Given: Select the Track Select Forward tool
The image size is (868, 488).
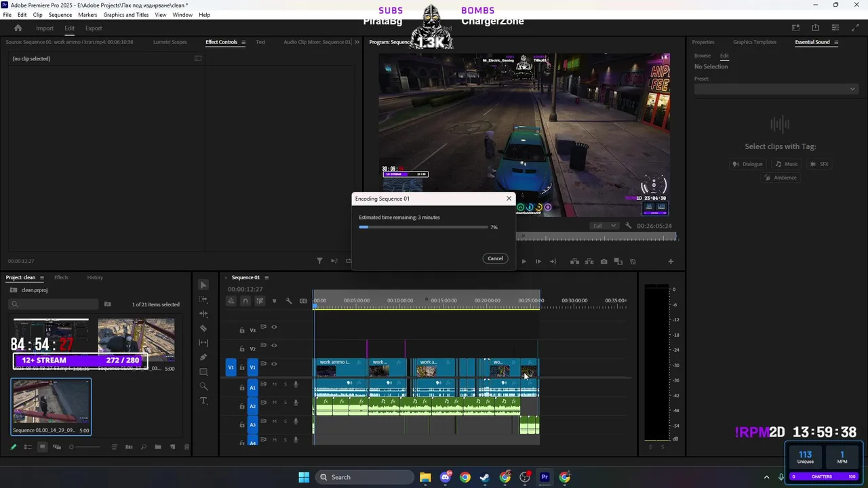Looking at the screenshot, I should pos(203,300).
